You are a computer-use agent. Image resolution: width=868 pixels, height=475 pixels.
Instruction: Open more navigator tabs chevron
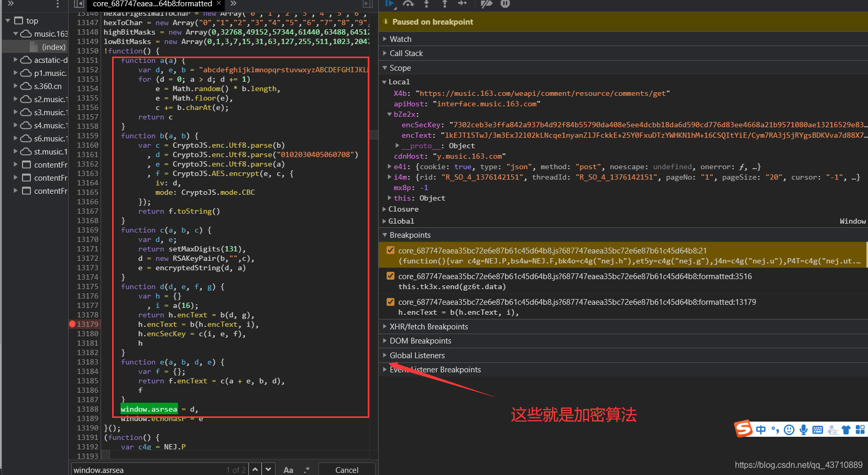coord(10,4)
